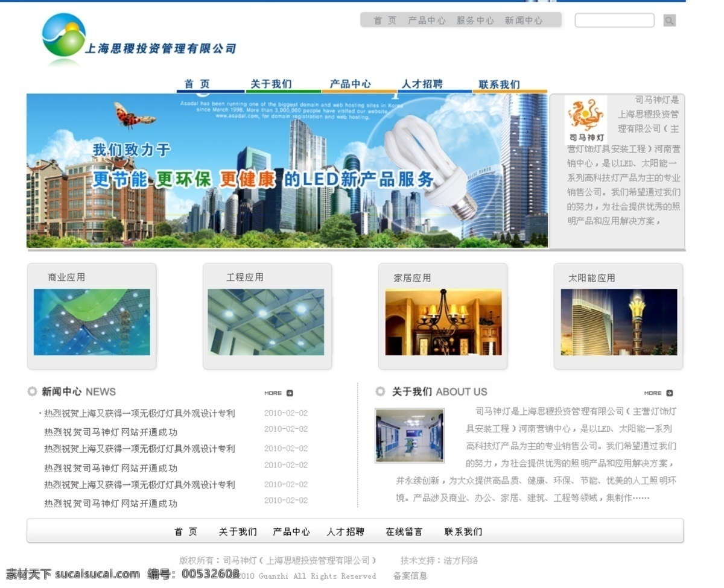Open second news item 热烈祝贺司马神灯网站开通成功
The image size is (724, 588).
click(x=110, y=432)
